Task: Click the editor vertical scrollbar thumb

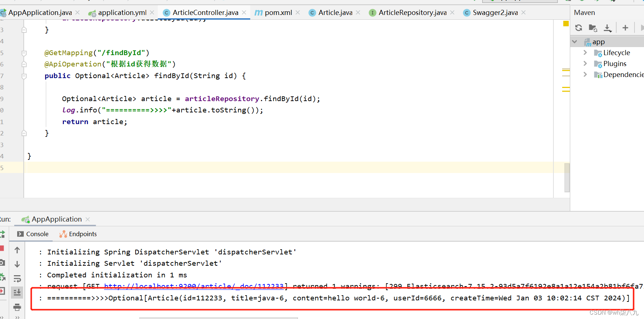Action: (567, 177)
